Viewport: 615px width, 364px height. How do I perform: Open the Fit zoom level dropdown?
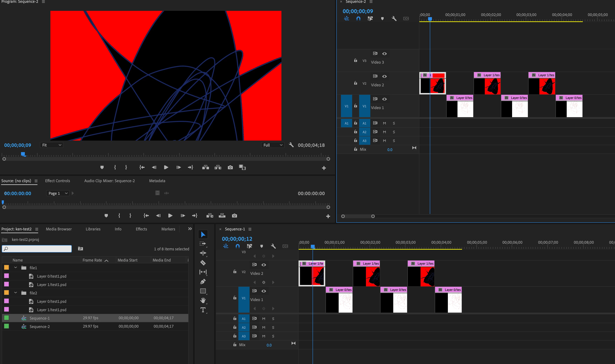tap(52, 145)
